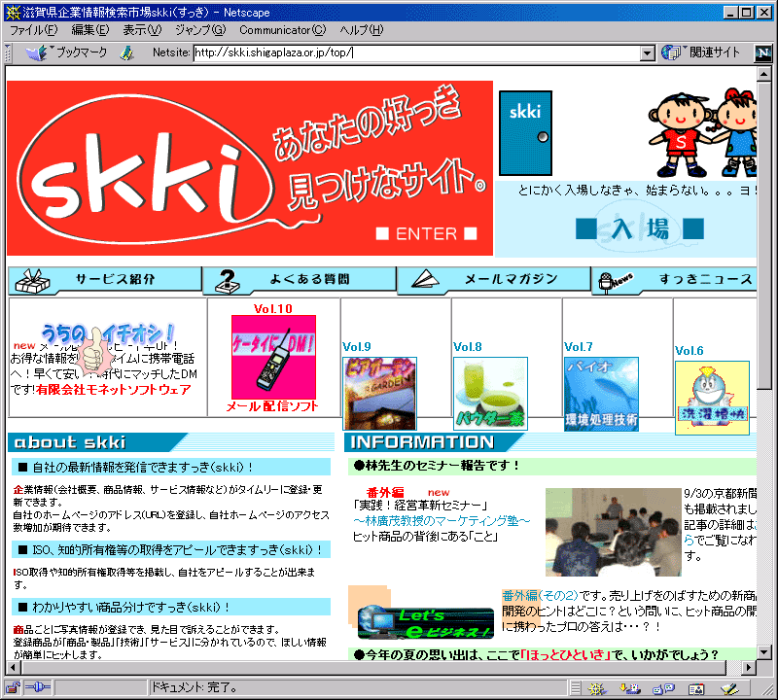Click the Vol.7 text label
The height and width of the screenshot is (700, 778).
tap(579, 347)
